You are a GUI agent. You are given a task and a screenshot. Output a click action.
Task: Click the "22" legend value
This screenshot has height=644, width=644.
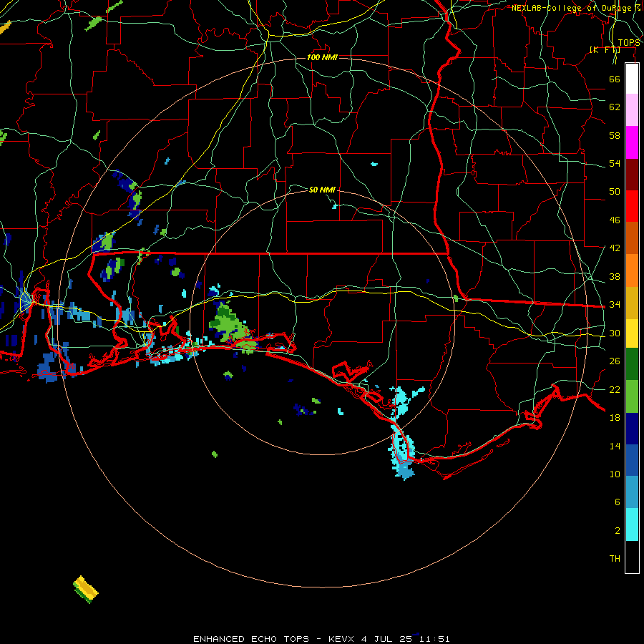pyautogui.click(x=615, y=389)
